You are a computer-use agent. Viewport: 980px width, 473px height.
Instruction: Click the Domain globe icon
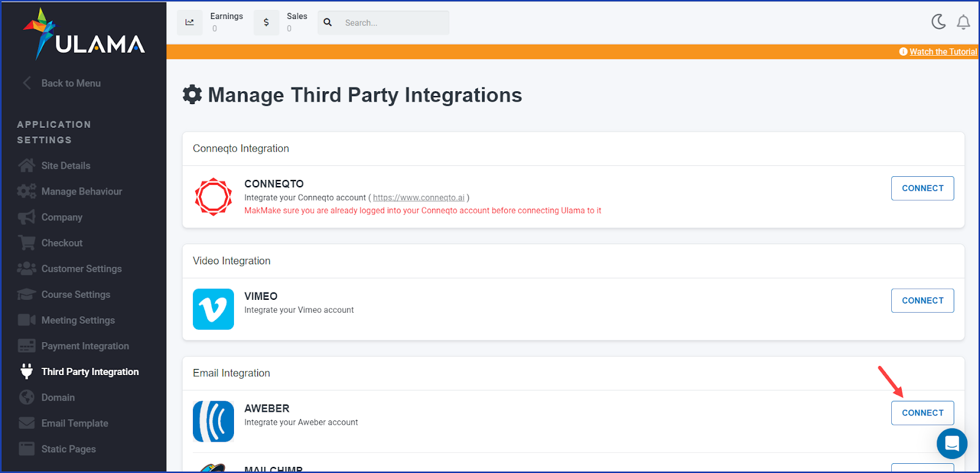tap(26, 397)
